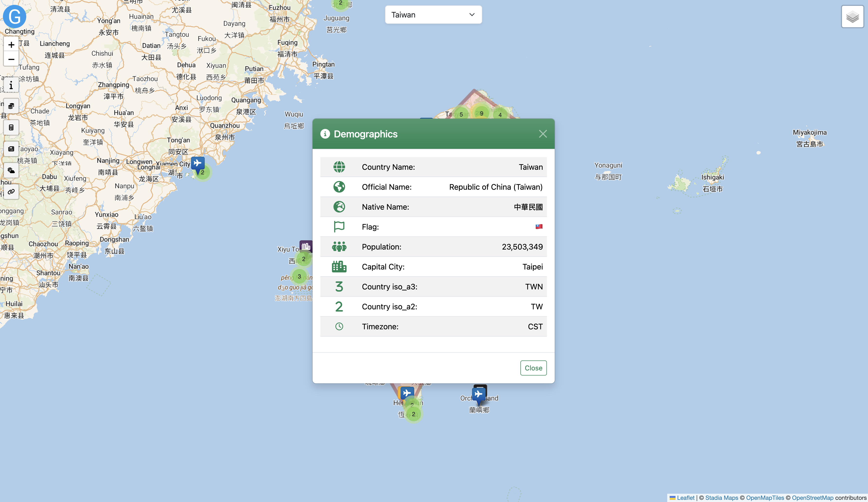Click the zoom in plus button
The height and width of the screenshot is (502, 868).
(x=11, y=45)
